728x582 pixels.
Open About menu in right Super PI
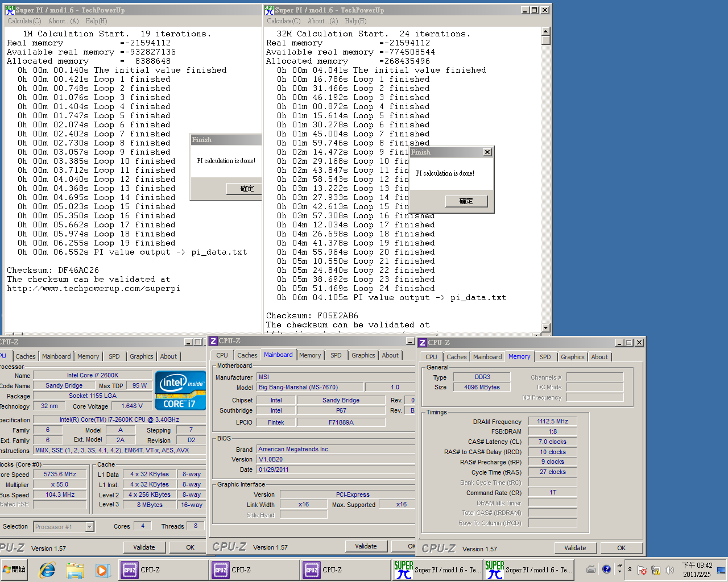[x=322, y=21]
